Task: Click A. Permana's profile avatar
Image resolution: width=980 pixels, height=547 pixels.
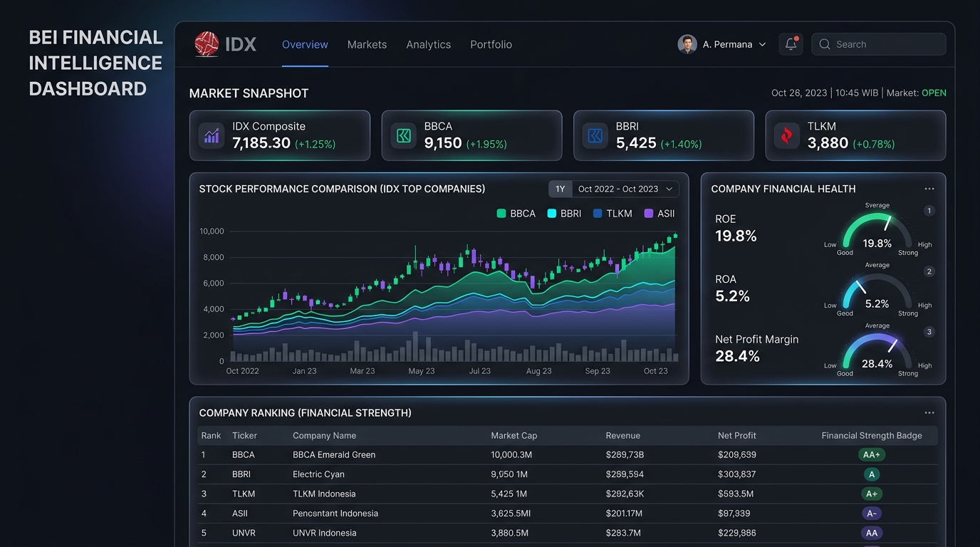Action: click(x=687, y=44)
